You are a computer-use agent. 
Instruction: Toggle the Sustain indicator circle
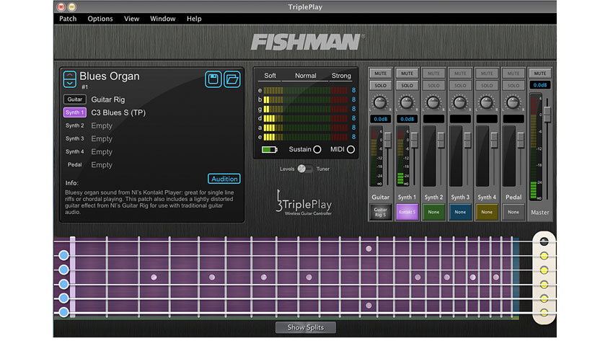[x=317, y=150]
